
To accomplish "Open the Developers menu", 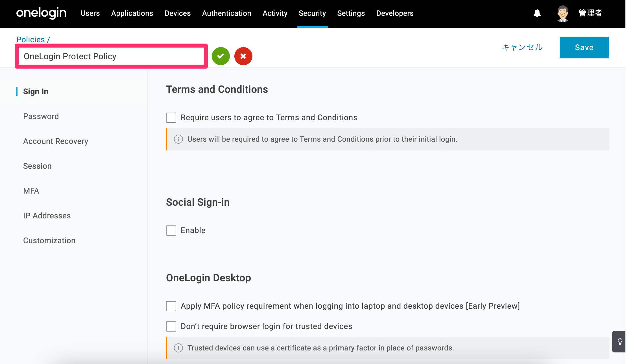I will pos(395,13).
